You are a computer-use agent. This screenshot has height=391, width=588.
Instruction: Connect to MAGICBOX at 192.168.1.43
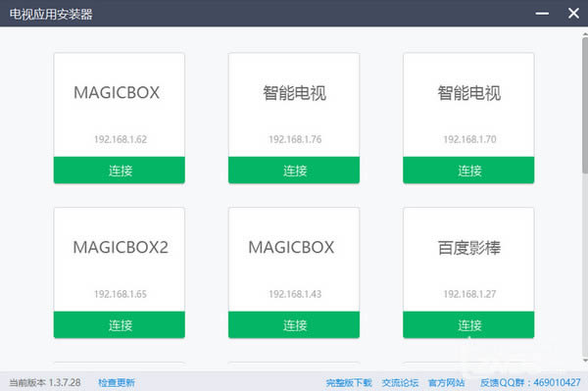tap(294, 324)
